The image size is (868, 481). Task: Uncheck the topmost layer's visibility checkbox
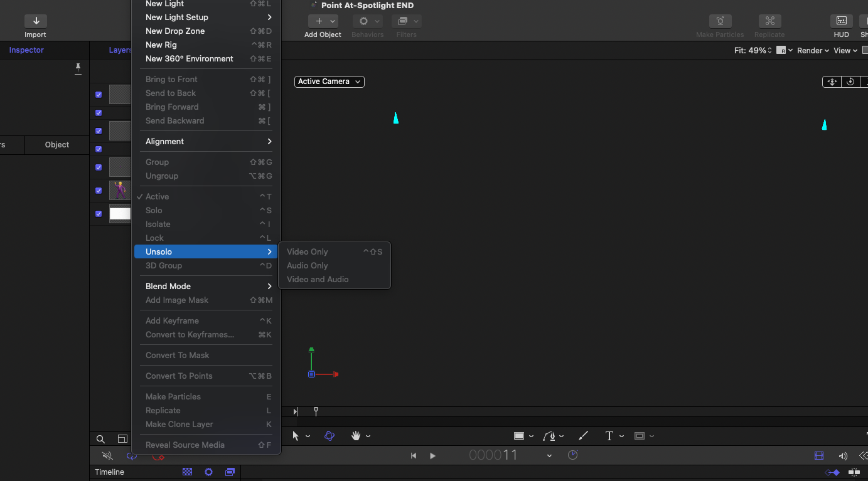[99, 95]
